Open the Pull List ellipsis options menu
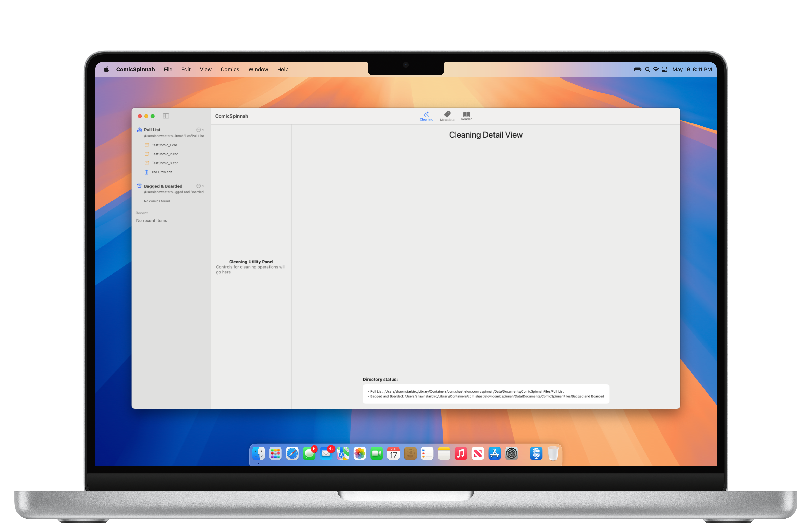 coord(198,130)
